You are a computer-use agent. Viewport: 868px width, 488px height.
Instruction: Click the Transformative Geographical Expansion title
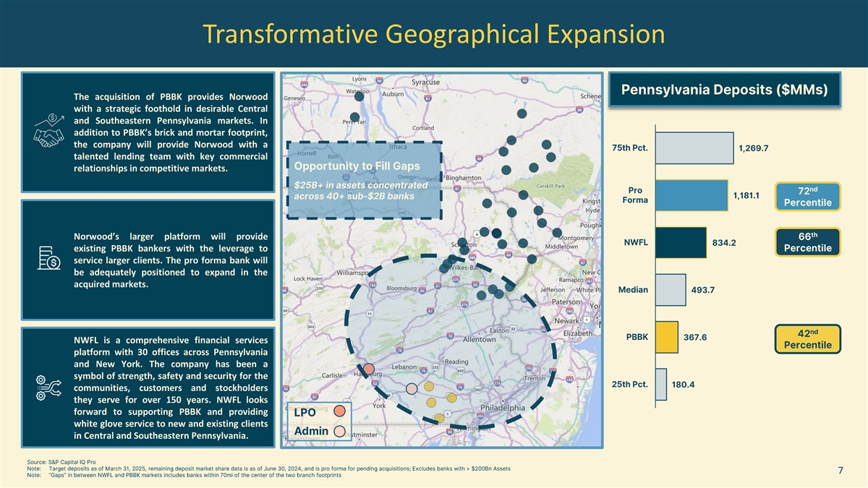click(434, 34)
